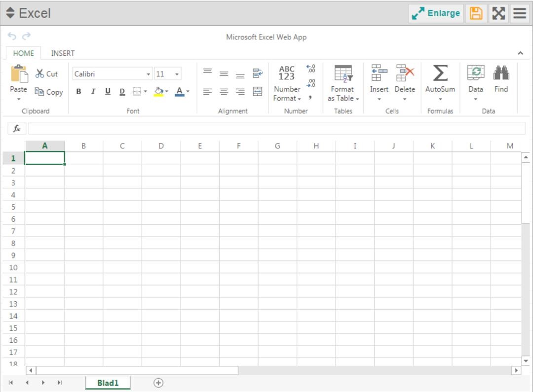Click the Paste clipboard icon
This screenshot has height=392, width=533.
pos(19,73)
